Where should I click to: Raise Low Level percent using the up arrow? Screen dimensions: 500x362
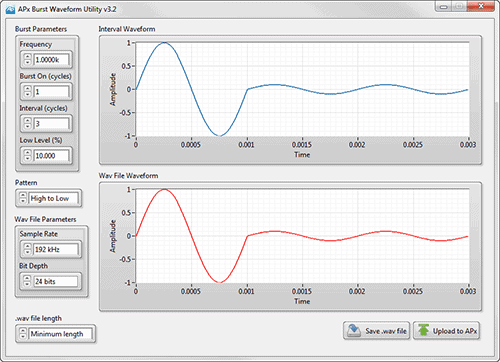[x=28, y=153]
